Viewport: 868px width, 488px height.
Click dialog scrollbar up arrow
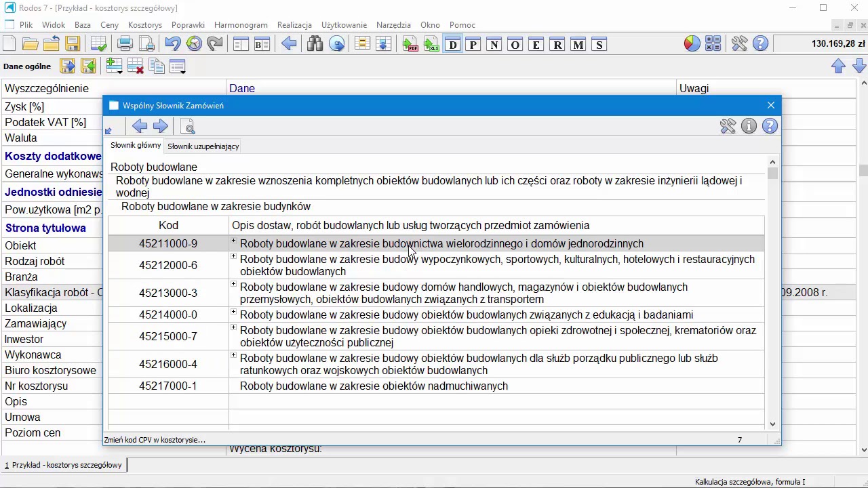tap(772, 162)
